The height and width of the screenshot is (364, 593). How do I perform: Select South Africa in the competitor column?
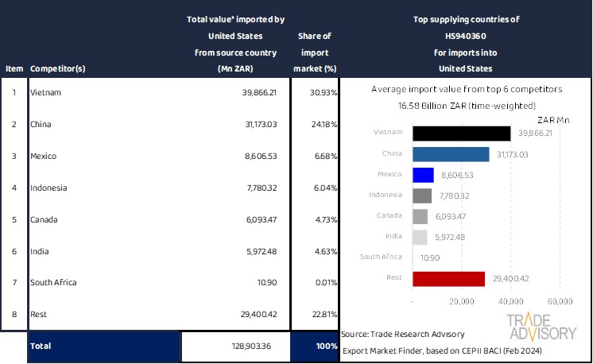[x=53, y=282]
